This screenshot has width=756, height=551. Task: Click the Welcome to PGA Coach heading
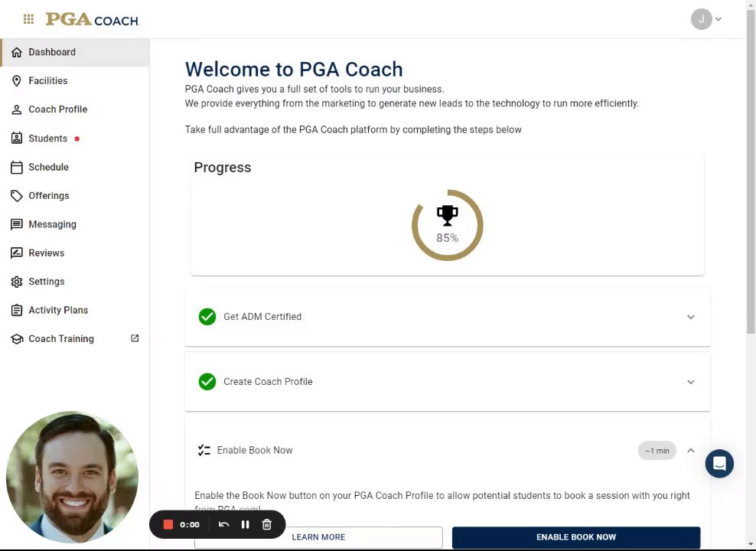pyautogui.click(x=294, y=70)
